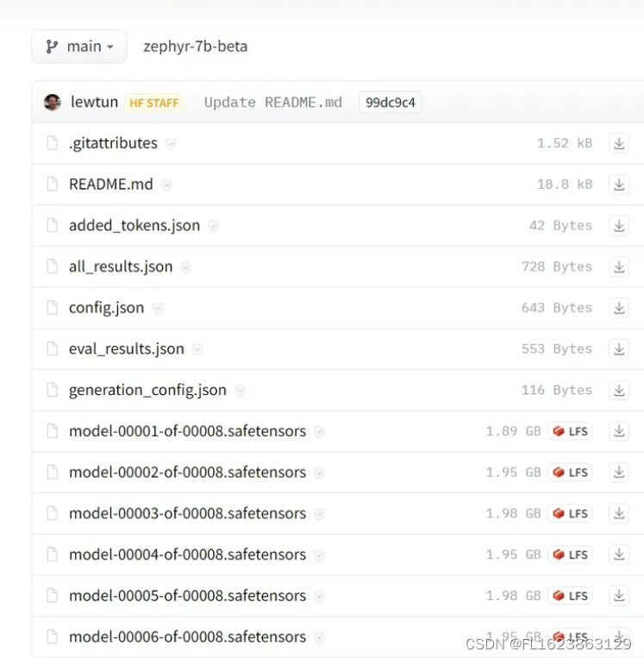Click file icon beside .gitattributes
Screen dimensions: 644x658
click(53, 142)
